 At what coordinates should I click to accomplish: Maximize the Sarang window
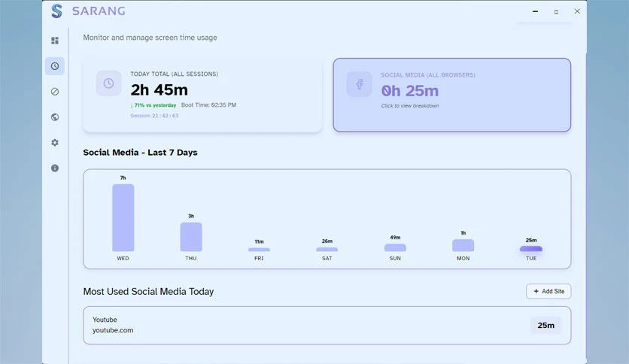(556, 11)
